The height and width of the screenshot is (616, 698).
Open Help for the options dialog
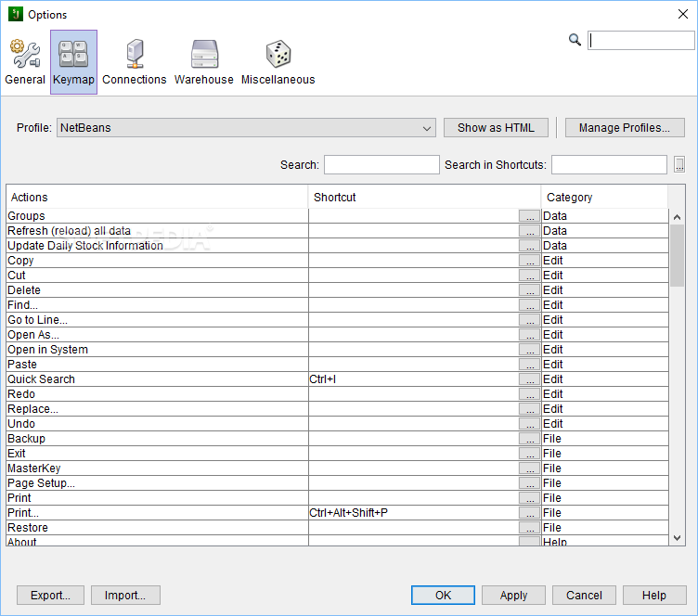pos(654,595)
